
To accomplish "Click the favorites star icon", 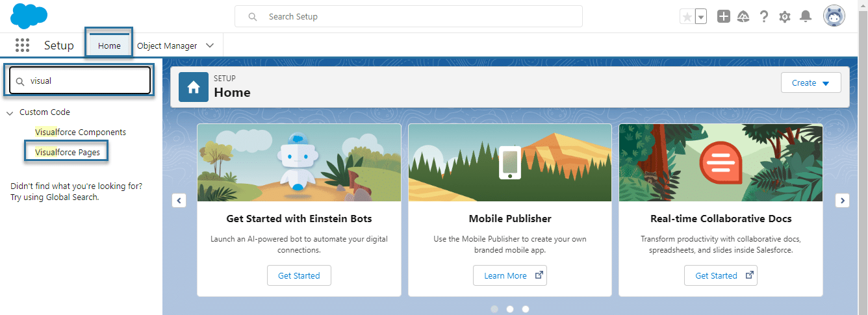I will (x=687, y=17).
